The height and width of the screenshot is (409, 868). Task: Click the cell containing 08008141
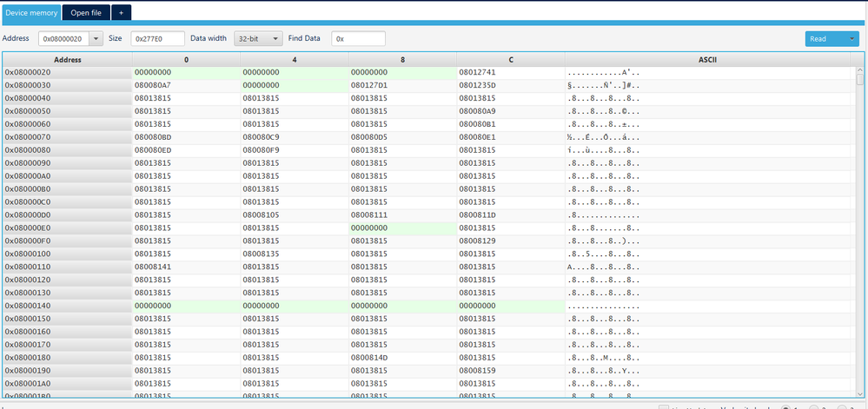click(186, 267)
